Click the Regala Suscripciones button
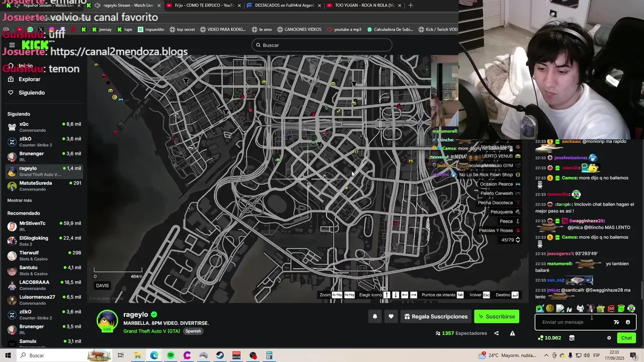644x362 pixels. pyautogui.click(x=436, y=316)
